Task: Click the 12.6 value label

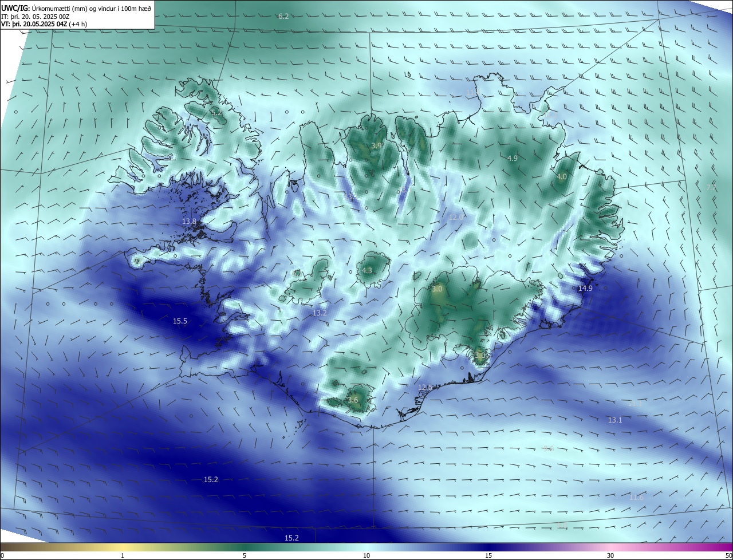Action: 425,388
